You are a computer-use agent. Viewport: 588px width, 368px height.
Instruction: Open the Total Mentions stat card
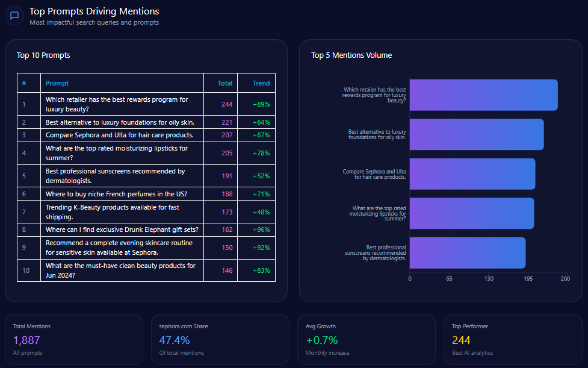(74, 340)
